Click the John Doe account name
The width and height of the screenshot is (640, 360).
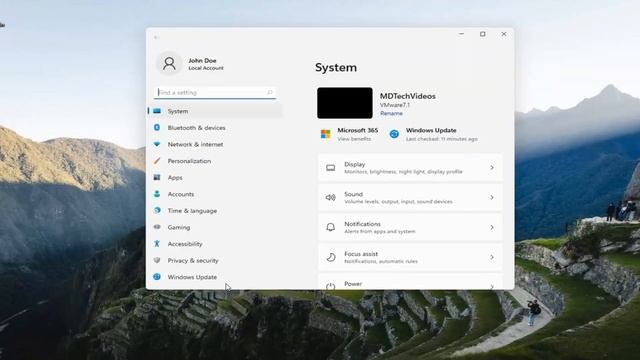(x=202, y=60)
